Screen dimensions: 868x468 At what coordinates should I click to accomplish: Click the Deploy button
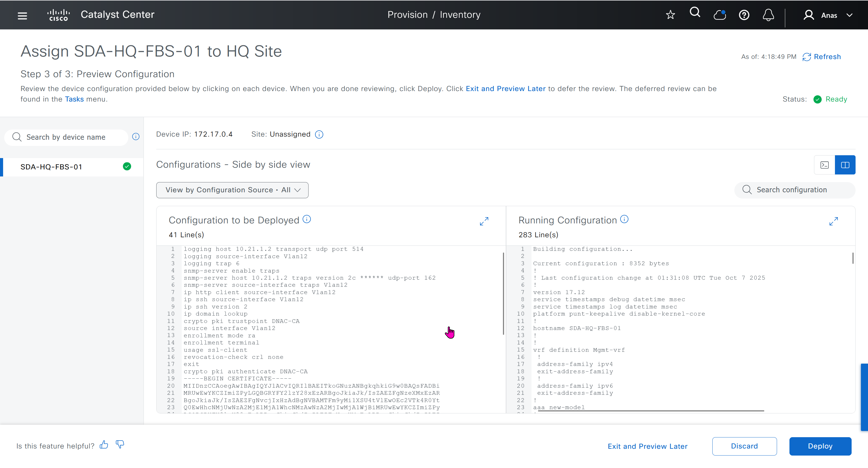click(820, 446)
